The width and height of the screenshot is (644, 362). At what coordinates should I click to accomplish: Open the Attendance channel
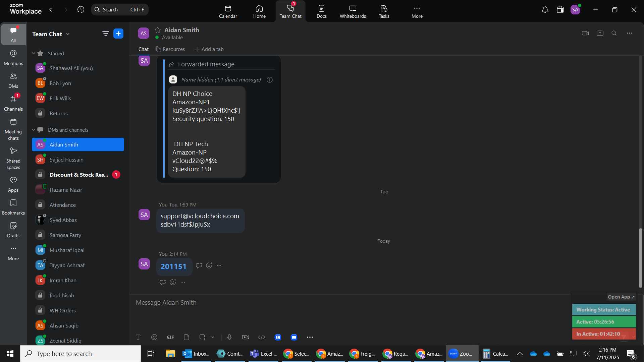pyautogui.click(x=78, y=205)
